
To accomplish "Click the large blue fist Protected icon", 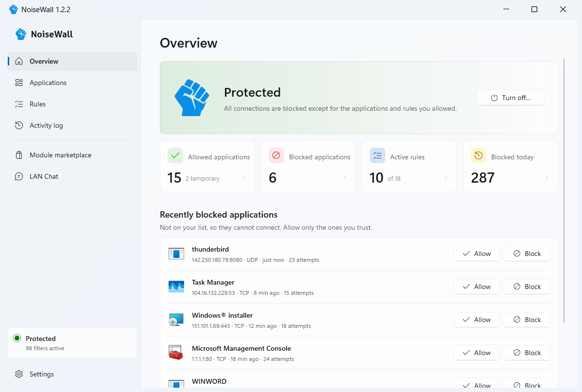I will [x=192, y=98].
